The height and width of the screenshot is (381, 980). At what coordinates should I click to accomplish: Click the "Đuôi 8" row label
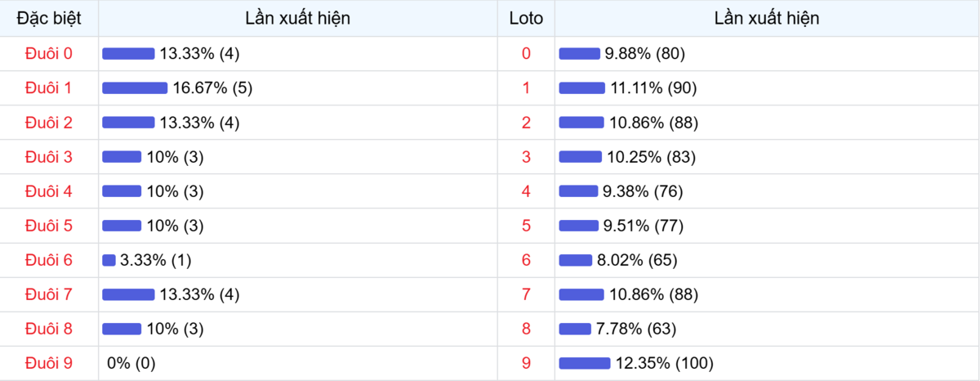(49, 329)
